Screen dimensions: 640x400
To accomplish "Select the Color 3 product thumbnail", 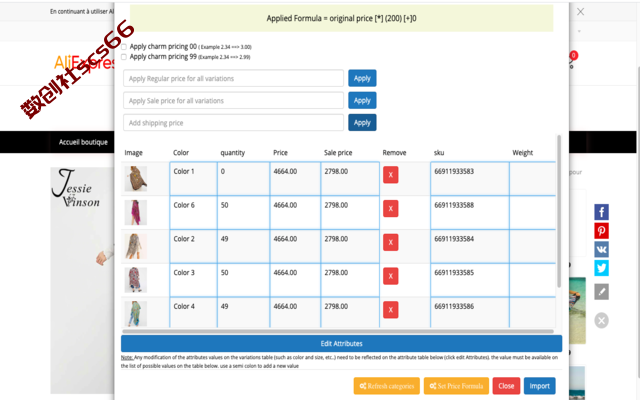I will 136,280.
